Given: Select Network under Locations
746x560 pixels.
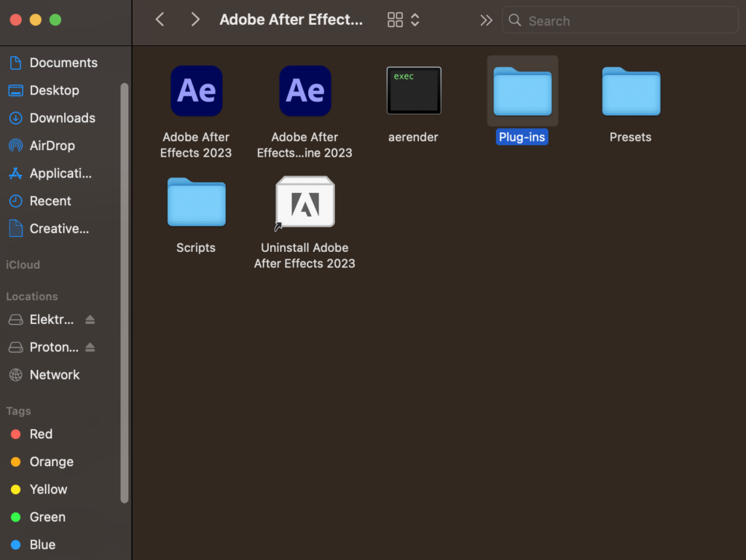Looking at the screenshot, I should tap(55, 375).
